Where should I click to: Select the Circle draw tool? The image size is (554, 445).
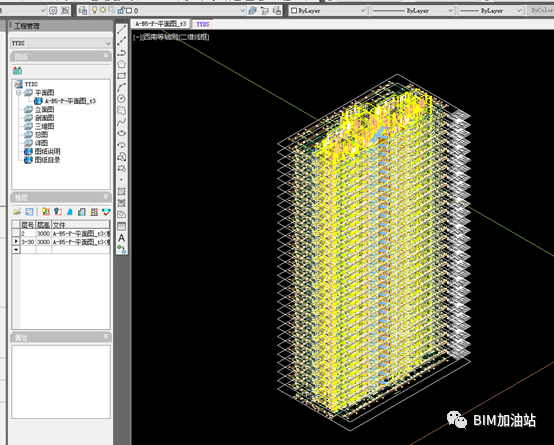122,99
